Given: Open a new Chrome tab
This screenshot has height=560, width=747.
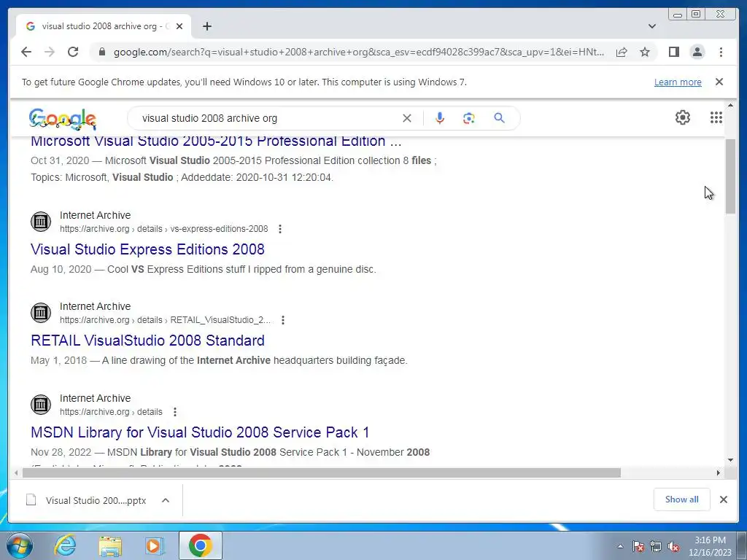Looking at the screenshot, I should [x=206, y=26].
